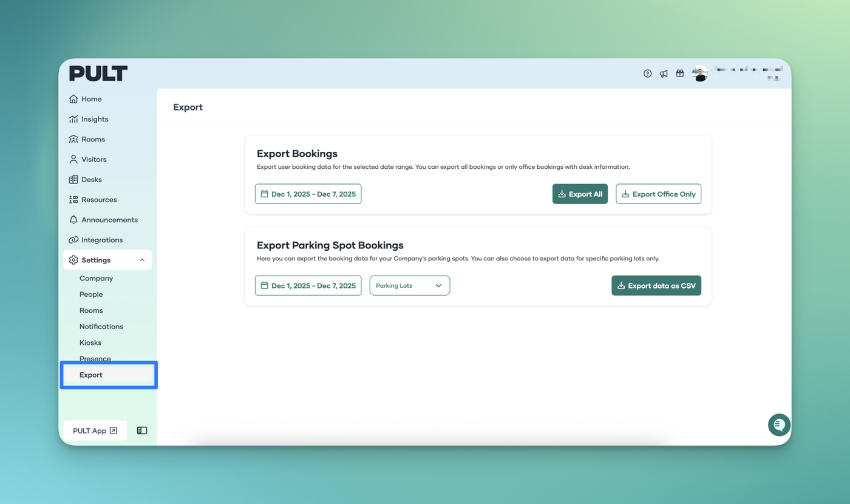The image size is (850, 504).
Task: Open Insights from the sidebar
Action: (x=95, y=119)
